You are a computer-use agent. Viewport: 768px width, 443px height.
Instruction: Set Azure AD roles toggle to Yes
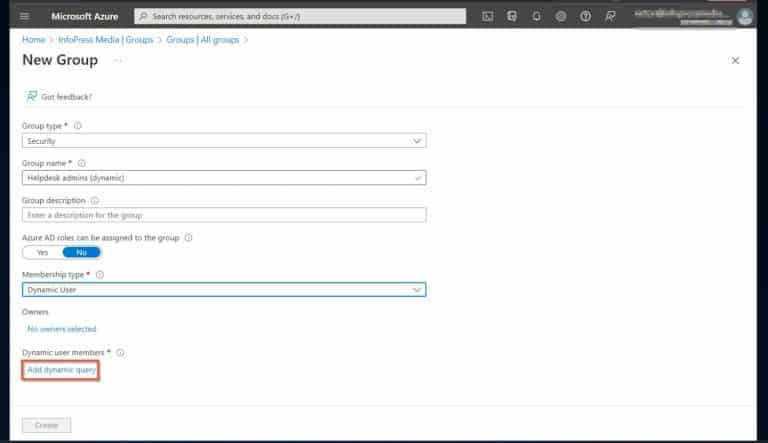click(43, 252)
